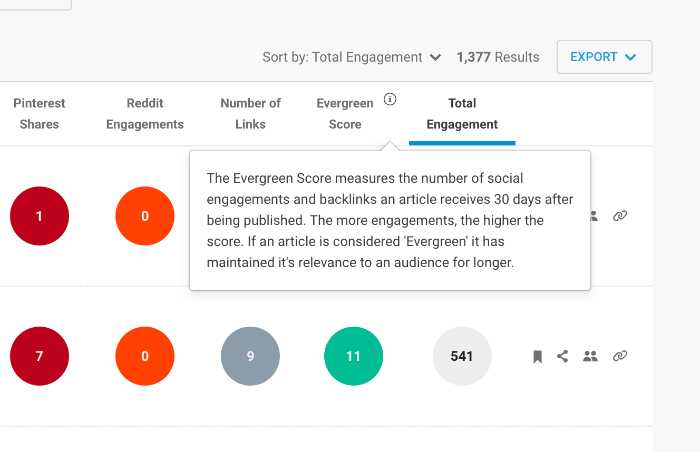This screenshot has width=700, height=452.
Task: Select the Evergreen Score column header
Action: [345, 113]
